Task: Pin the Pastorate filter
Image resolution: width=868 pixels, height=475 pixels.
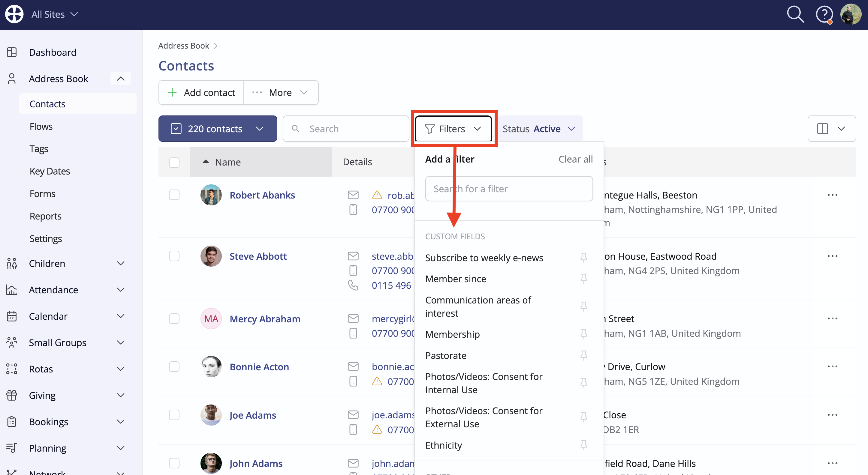Action: point(583,355)
